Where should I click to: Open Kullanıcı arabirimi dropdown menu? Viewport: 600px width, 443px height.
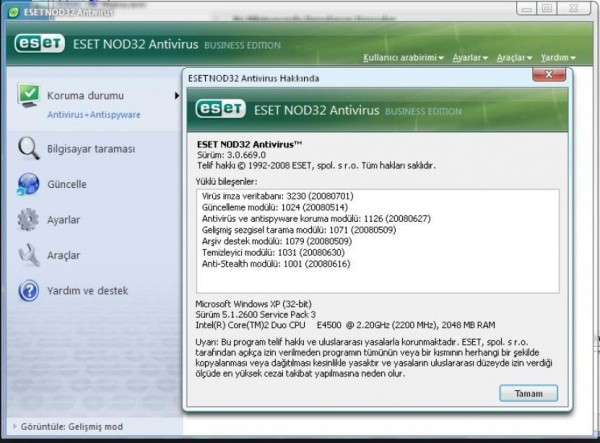(x=403, y=58)
